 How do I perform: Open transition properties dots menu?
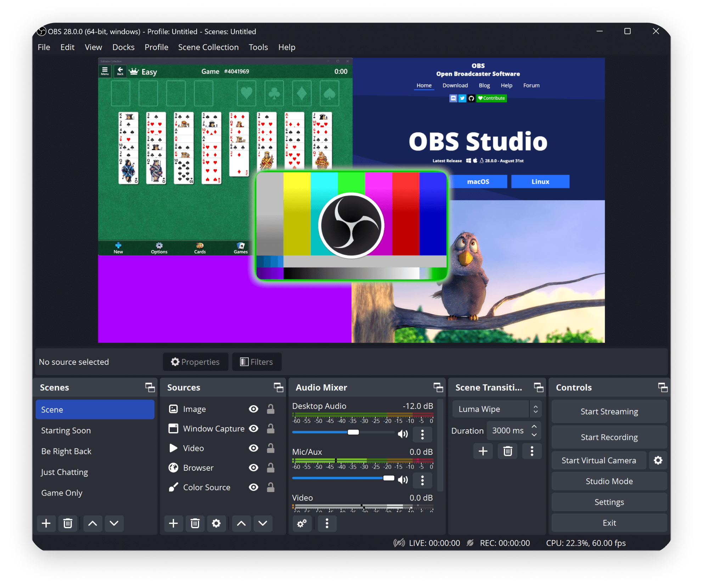click(x=532, y=451)
